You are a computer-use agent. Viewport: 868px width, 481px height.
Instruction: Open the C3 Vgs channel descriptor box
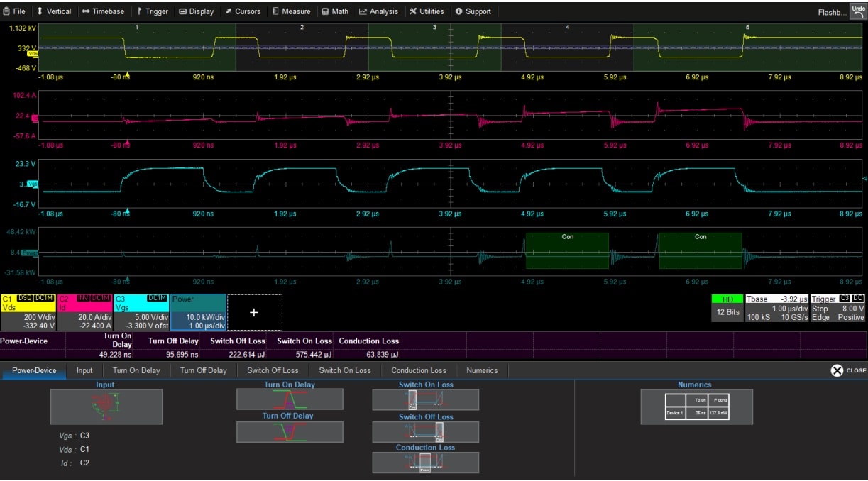pyautogui.click(x=141, y=312)
